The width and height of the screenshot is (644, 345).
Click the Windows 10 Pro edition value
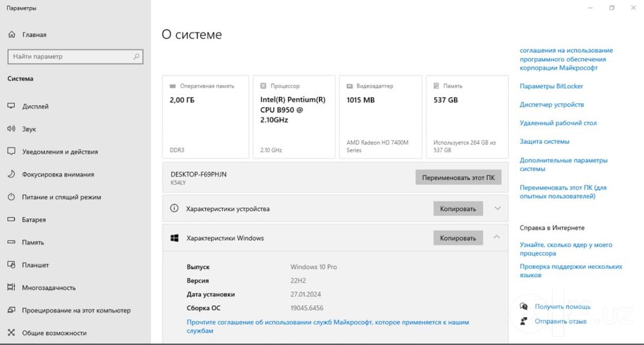[x=314, y=267]
